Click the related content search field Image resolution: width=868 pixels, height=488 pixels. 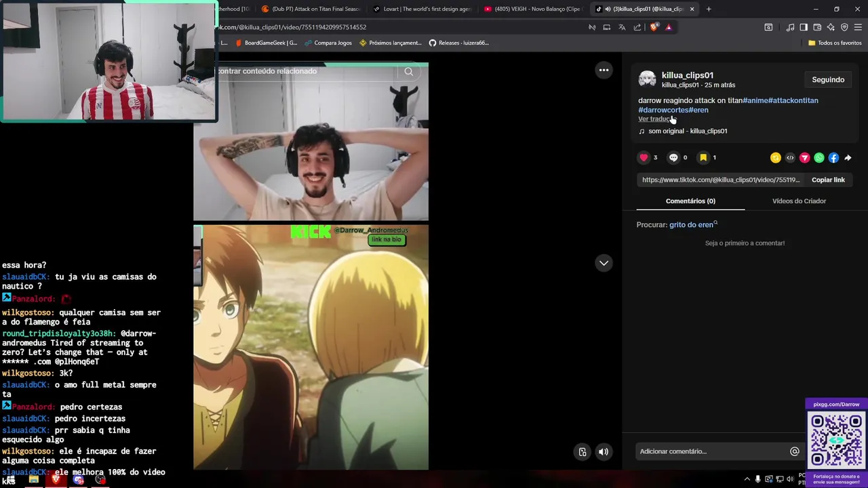coord(309,71)
